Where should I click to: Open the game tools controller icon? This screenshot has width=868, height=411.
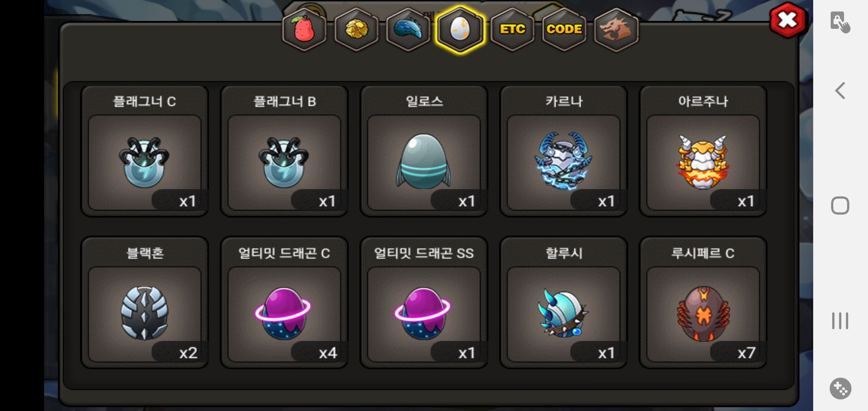pyautogui.click(x=841, y=389)
